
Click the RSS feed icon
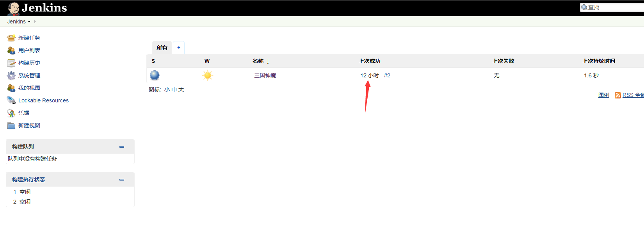(x=617, y=95)
